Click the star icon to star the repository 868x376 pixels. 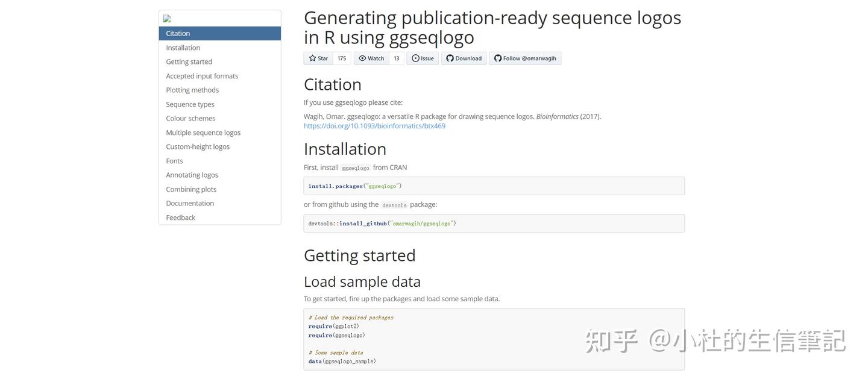point(311,57)
